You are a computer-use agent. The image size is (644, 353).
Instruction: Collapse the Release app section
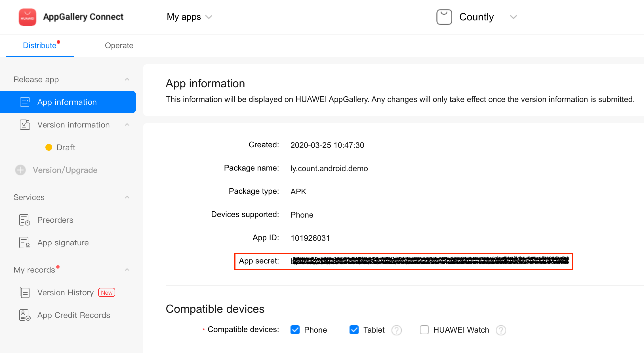pos(127,79)
